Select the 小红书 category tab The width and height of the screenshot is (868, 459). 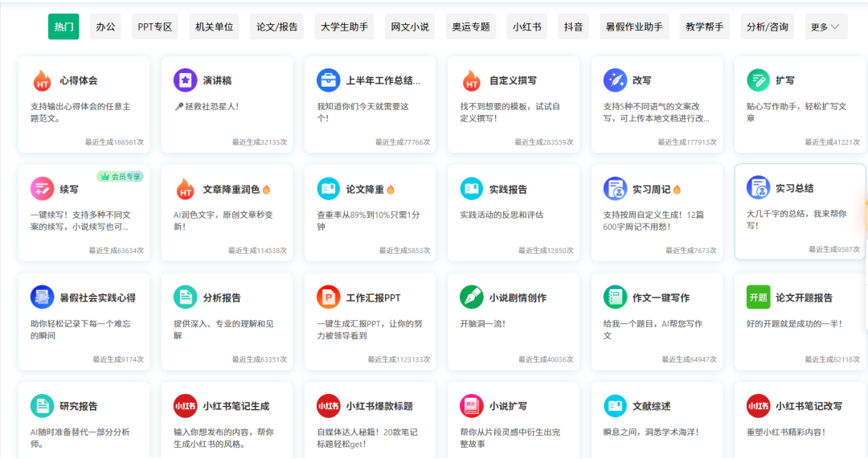[526, 27]
